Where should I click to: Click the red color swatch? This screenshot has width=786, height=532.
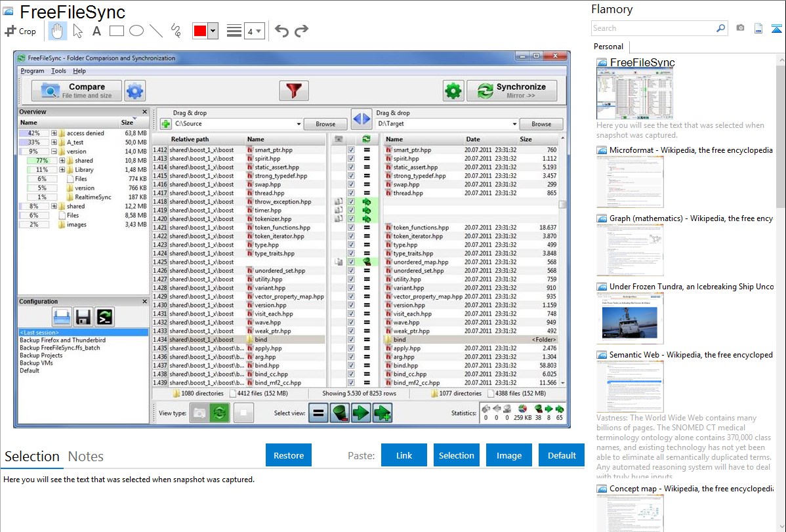tap(199, 31)
